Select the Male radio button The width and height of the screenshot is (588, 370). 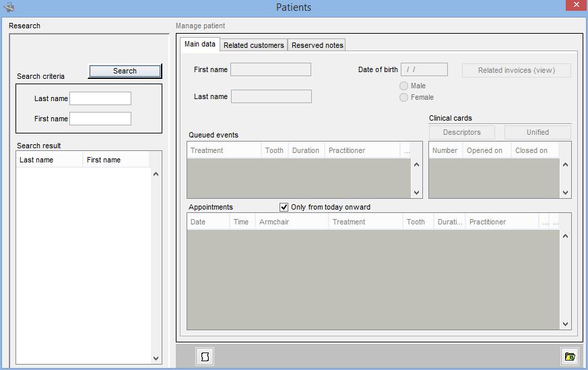tap(404, 86)
